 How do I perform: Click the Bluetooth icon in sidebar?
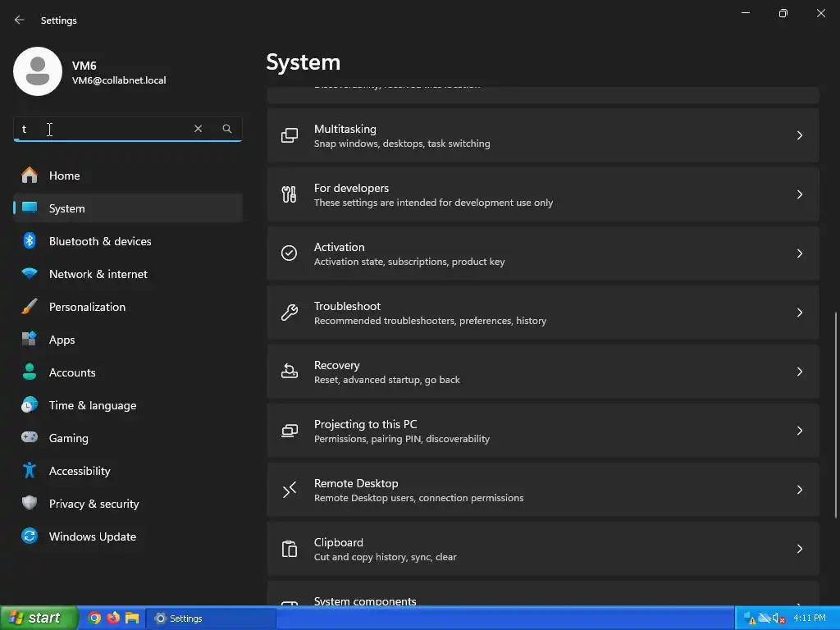(30, 240)
